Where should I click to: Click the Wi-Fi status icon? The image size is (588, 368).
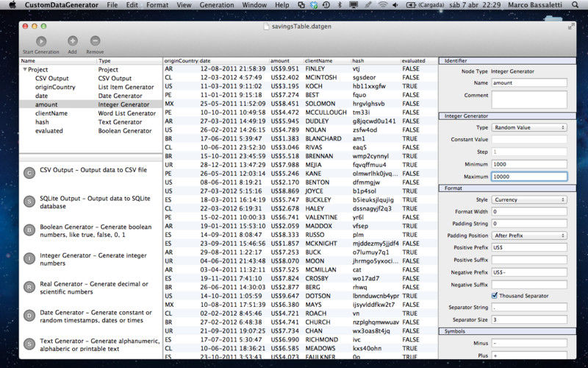coord(382,5)
